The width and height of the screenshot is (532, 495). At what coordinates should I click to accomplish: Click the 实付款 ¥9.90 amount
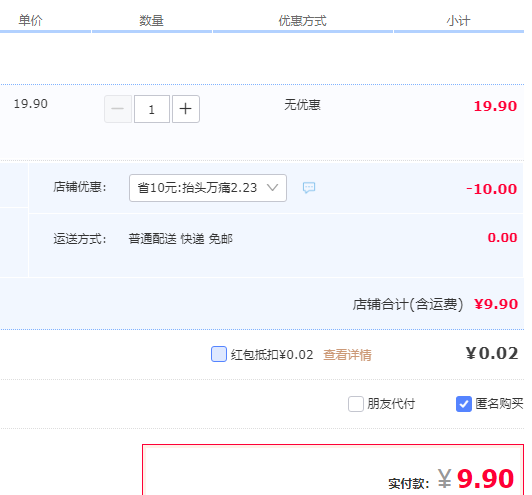pos(476,479)
